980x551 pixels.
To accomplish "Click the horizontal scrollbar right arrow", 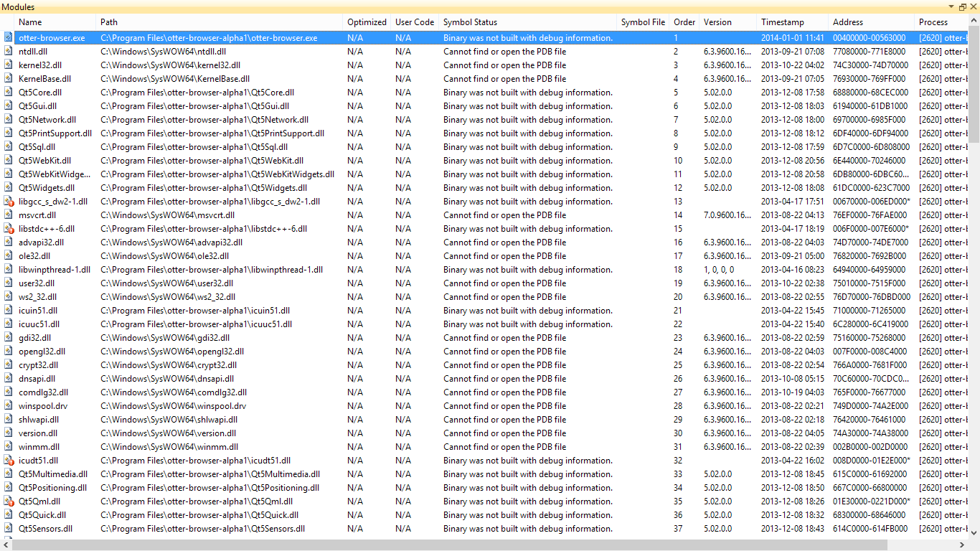I will pyautogui.click(x=961, y=545).
